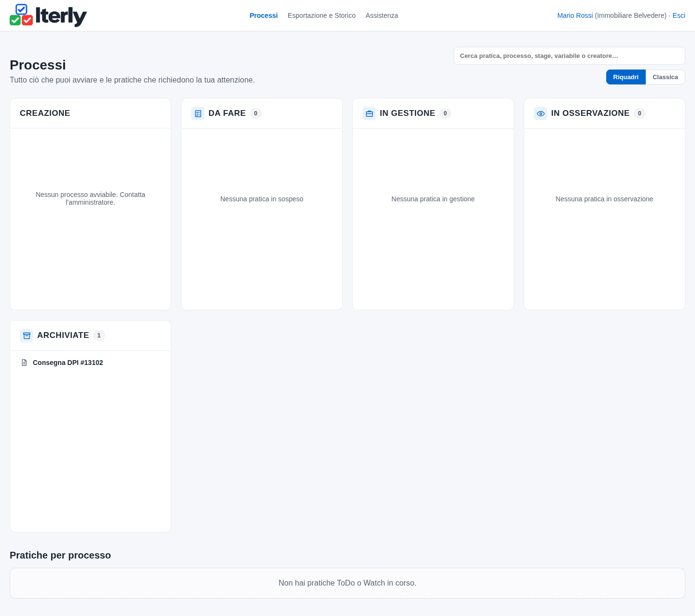This screenshot has height=616, width=695.
Task: Click the Nessuna pratica in osservazione text
Action: tap(604, 199)
